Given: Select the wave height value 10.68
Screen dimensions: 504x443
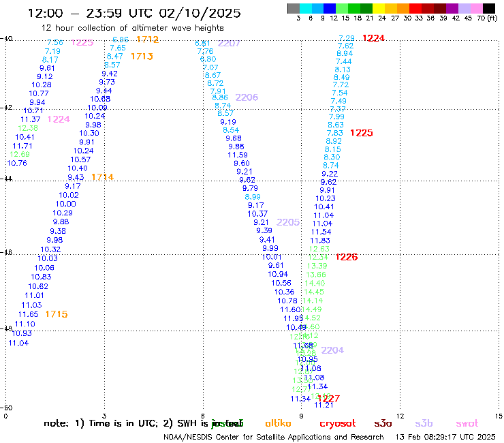Looking at the screenshot, I should [x=100, y=99].
